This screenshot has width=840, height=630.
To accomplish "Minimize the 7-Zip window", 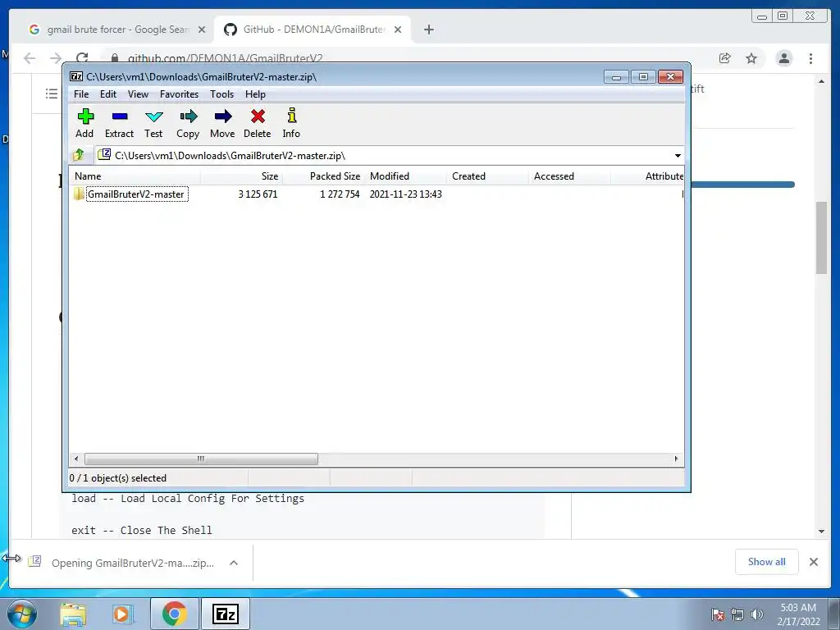I will 617,77.
